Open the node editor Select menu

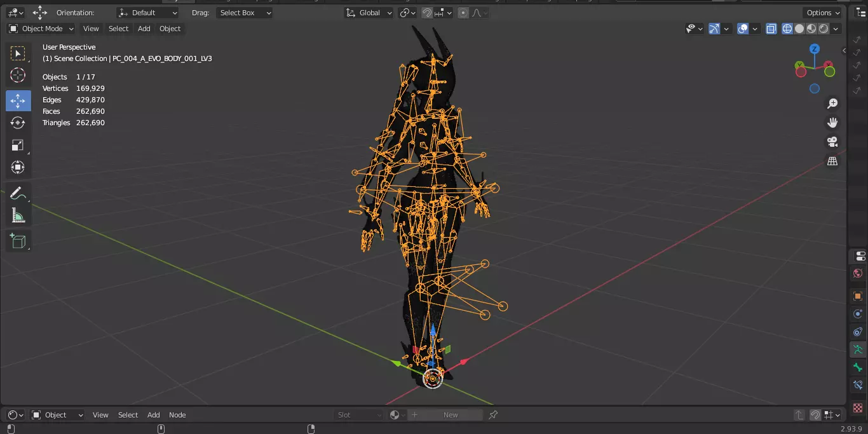pos(128,415)
